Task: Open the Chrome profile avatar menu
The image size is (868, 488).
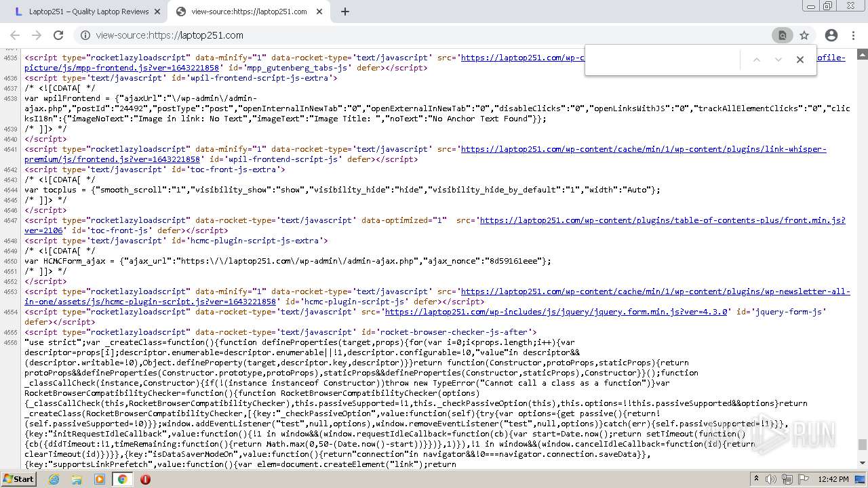Action: 831,35
